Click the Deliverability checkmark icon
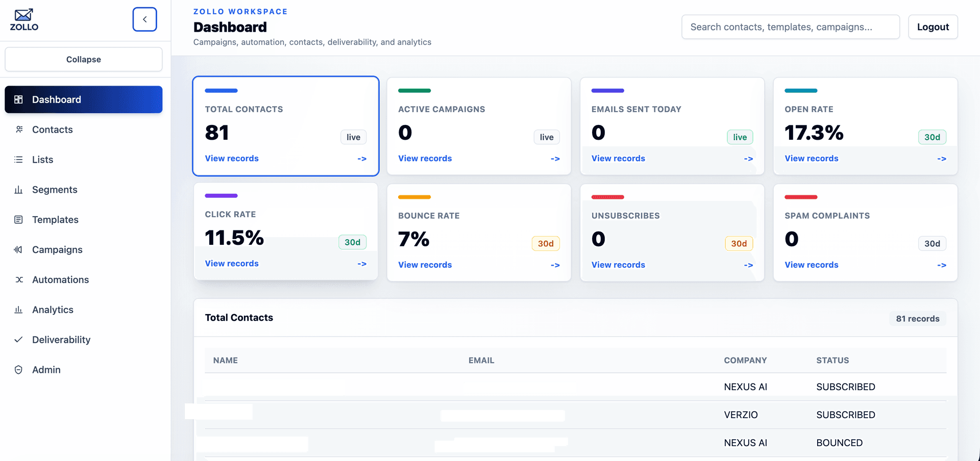 pyautogui.click(x=18, y=340)
